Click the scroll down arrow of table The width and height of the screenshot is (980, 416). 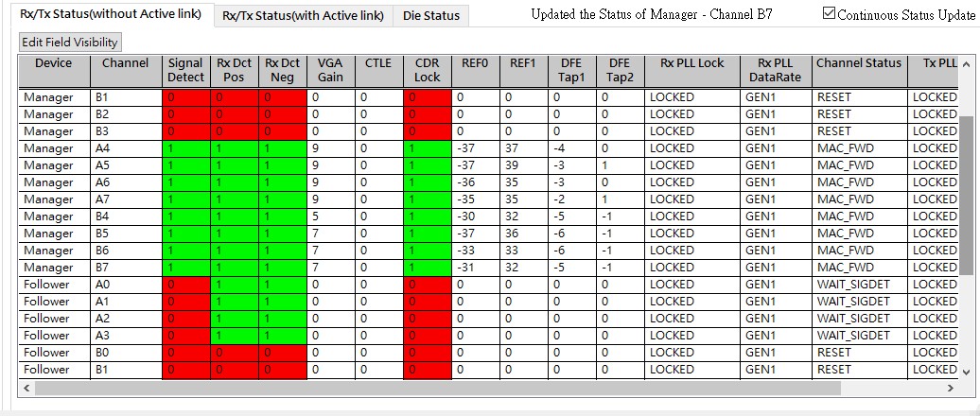[965, 371]
